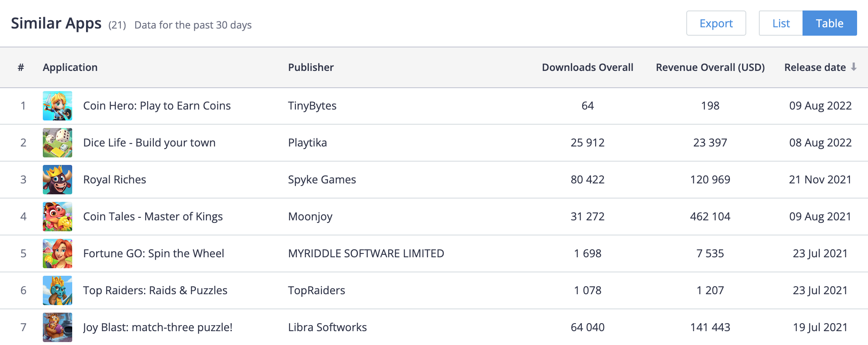This screenshot has height=345, width=868.
Task: Click revenue value 7 535
Action: click(x=710, y=254)
